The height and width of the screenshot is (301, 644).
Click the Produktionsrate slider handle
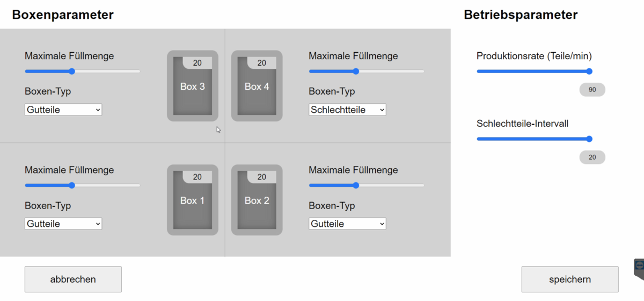click(x=589, y=71)
